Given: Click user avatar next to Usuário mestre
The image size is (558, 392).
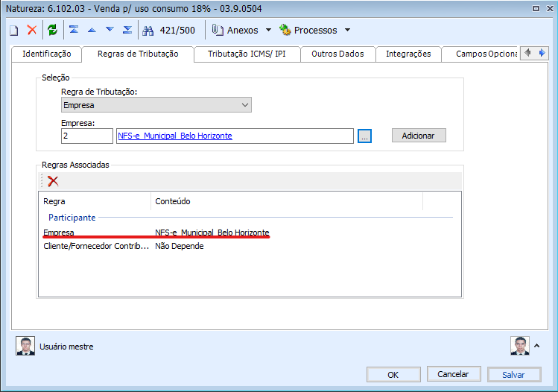Looking at the screenshot, I should 25,346.
